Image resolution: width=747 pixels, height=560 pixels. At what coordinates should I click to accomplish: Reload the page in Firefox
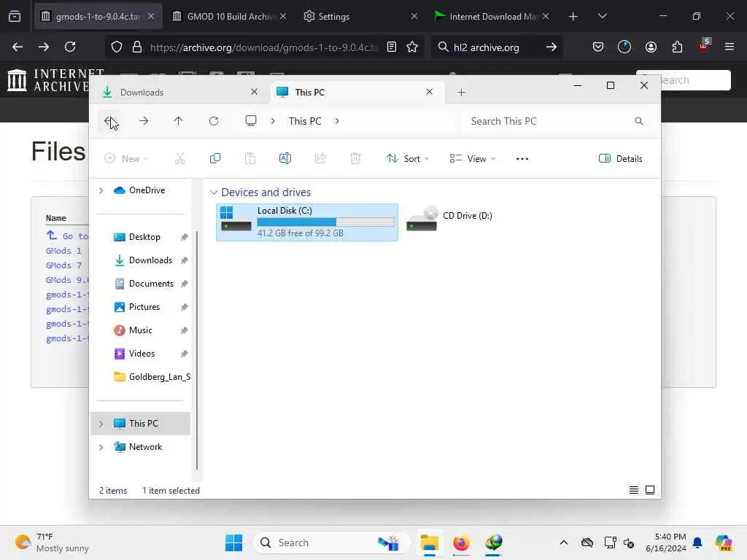point(70,47)
